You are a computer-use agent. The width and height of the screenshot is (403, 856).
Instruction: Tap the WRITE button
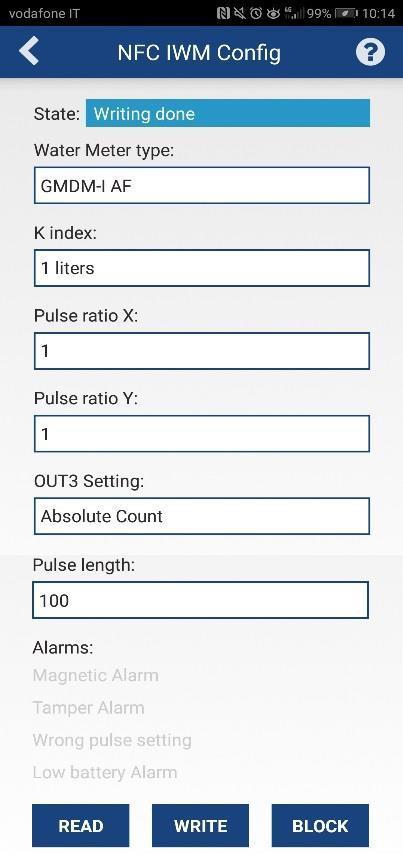(x=200, y=825)
